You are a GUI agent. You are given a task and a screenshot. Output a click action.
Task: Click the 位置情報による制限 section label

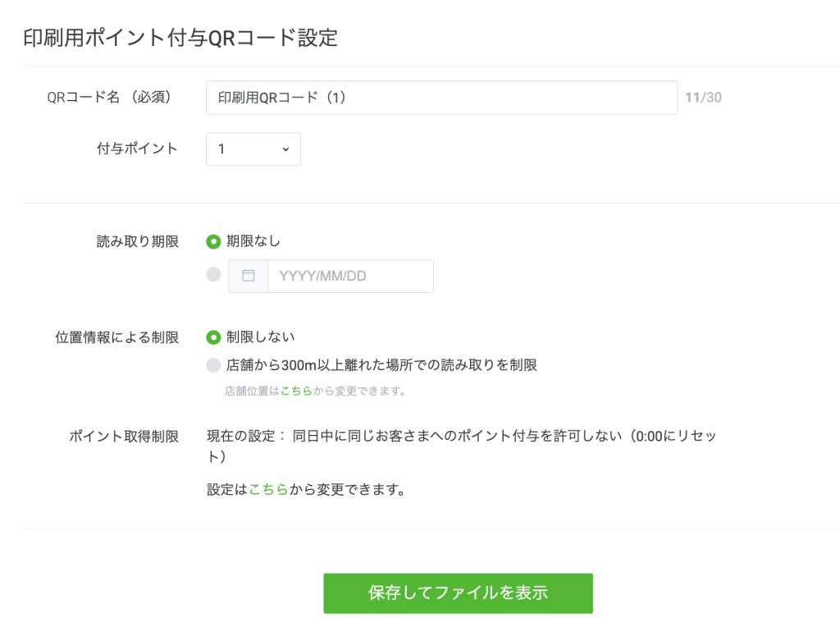116,337
